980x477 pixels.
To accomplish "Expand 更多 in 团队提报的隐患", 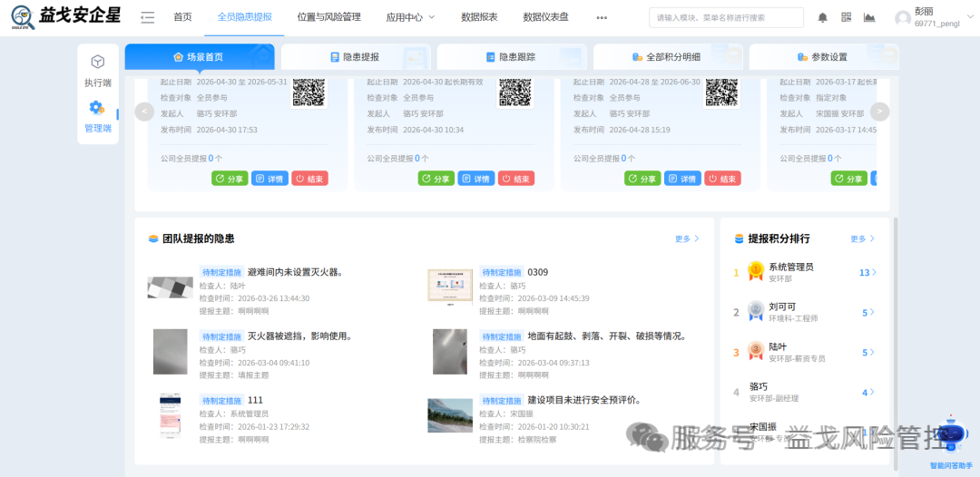I will click(687, 239).
